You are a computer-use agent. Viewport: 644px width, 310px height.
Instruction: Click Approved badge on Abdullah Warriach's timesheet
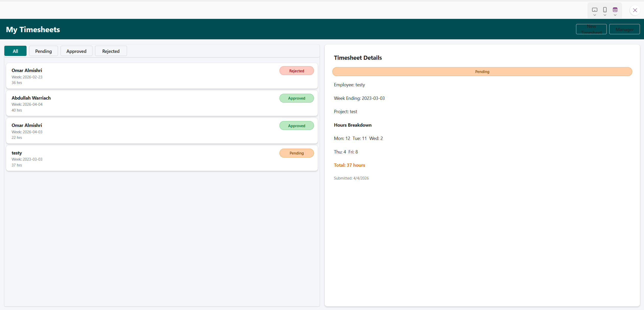(296, 98)
